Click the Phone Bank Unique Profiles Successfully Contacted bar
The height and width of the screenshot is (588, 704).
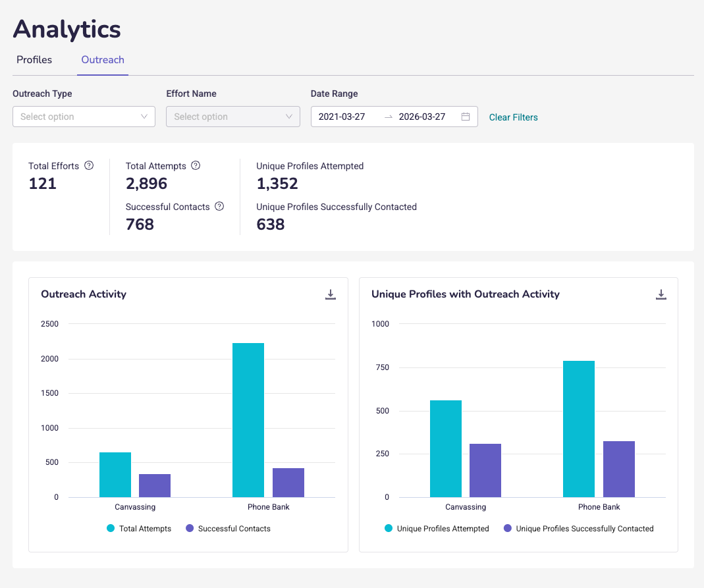619,469
